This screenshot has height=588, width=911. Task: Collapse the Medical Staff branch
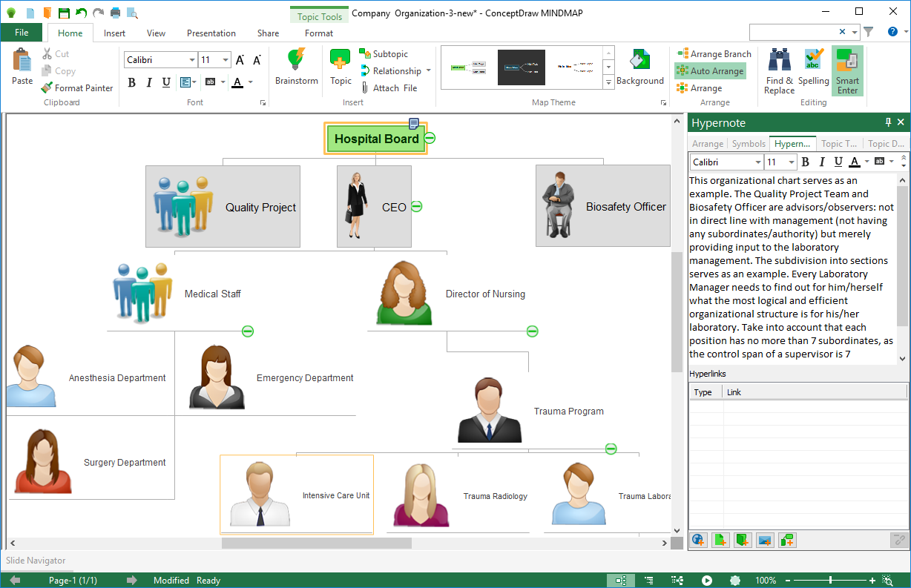pos(248,331)
